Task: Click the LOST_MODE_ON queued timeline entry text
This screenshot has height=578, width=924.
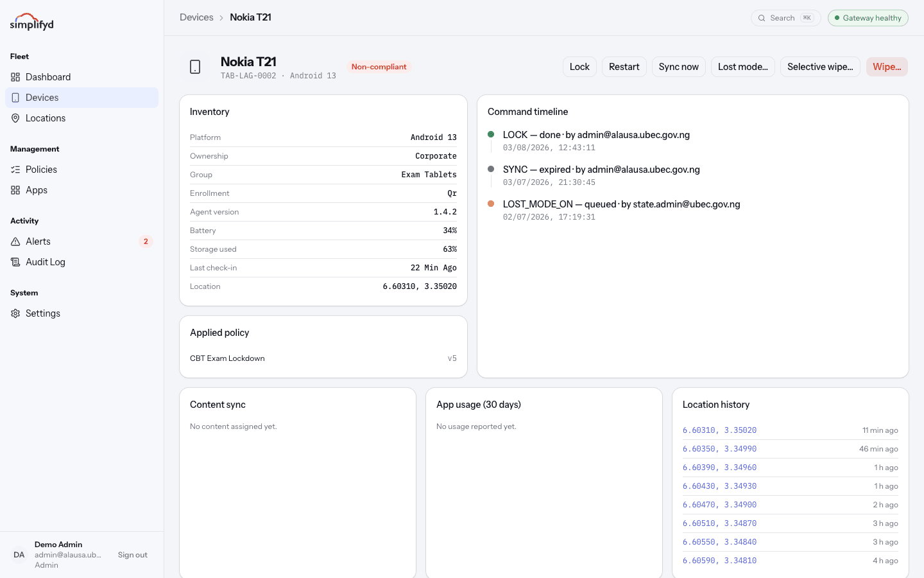Action: [x=622, y=204]
